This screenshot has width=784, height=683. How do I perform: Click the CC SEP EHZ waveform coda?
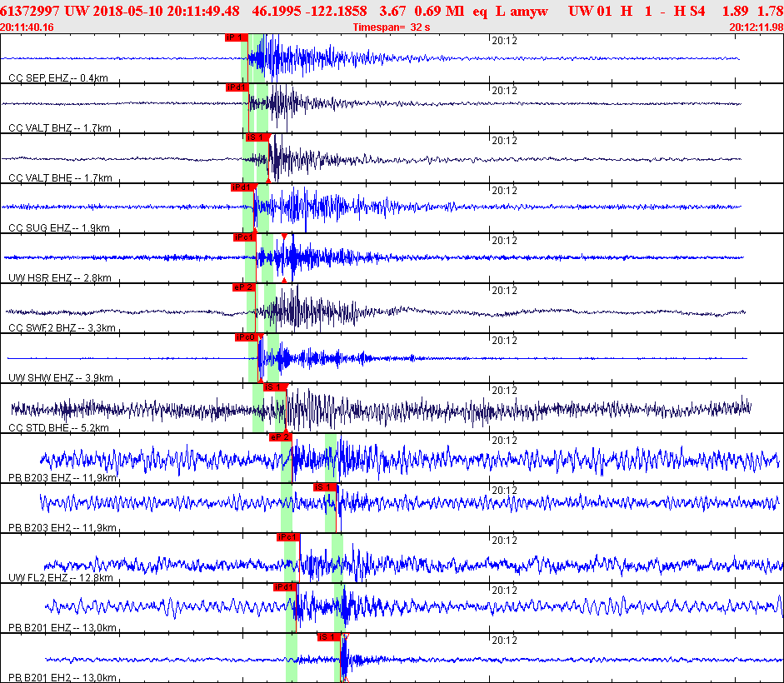[370, 58]
